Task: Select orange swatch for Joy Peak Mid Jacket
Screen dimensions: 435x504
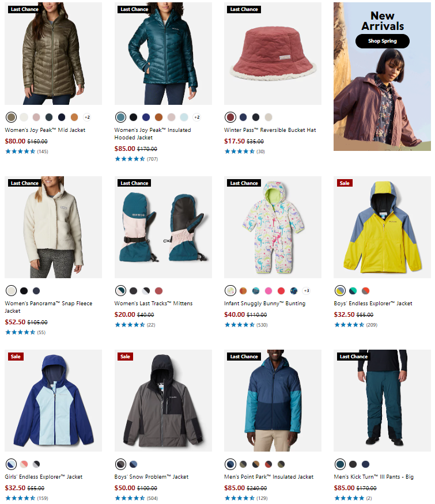Action: click(74, 118)
